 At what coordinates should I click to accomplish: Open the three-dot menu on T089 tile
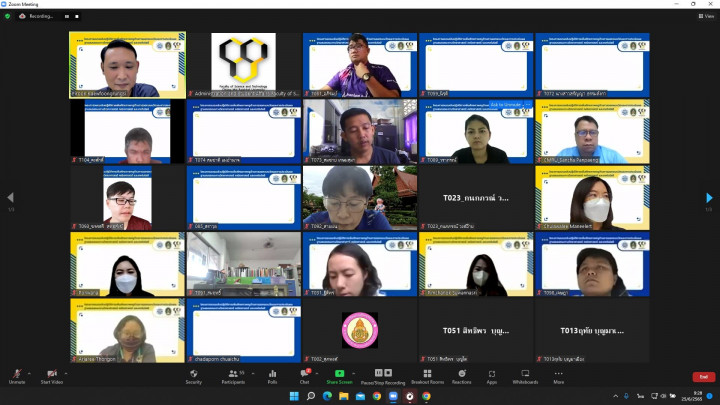click(x=528, y=105)
